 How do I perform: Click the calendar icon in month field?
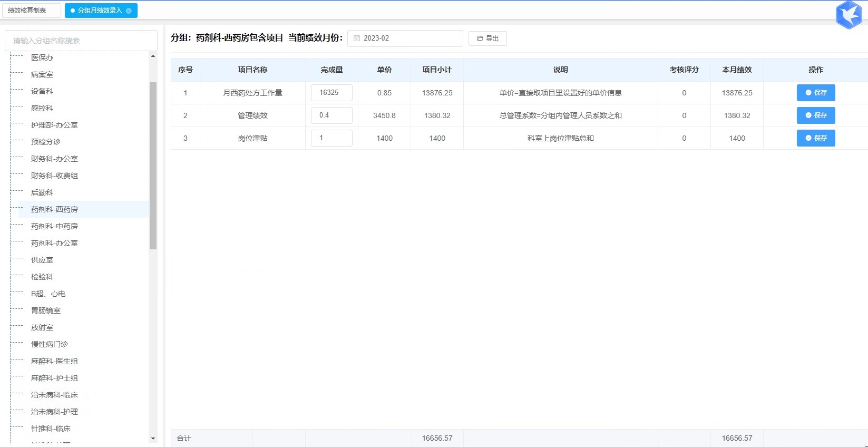357,38
